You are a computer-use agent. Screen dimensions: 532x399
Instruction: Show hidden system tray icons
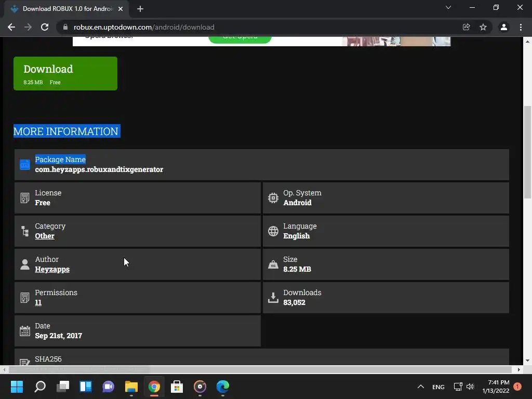tap(421, 387)
